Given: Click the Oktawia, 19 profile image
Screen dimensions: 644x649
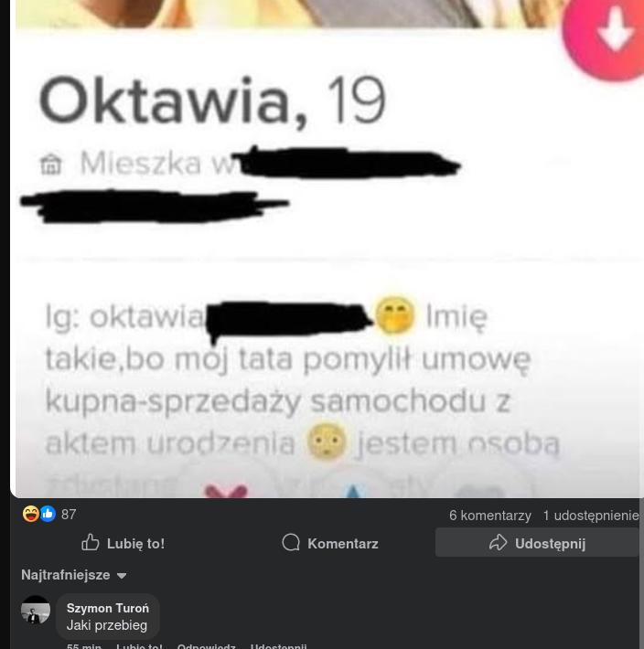Looking at the screenshot, I should [x=327, y=249].
